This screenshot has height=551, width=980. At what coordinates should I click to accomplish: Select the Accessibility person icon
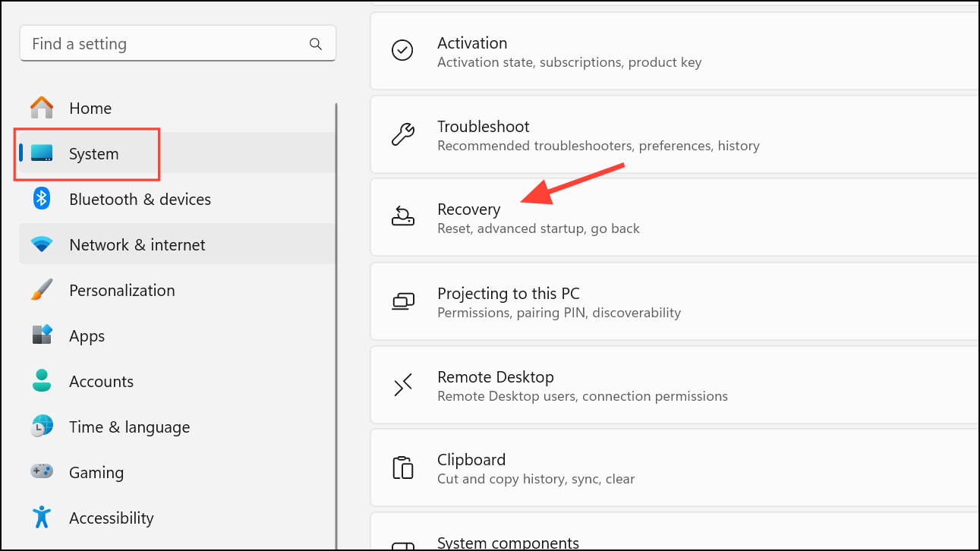[x=40, y=518]
